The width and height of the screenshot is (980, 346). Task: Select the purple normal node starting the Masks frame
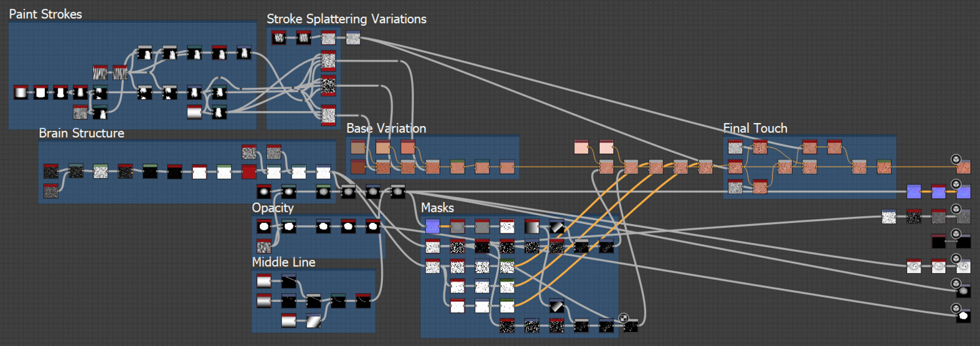coord(432,226)
